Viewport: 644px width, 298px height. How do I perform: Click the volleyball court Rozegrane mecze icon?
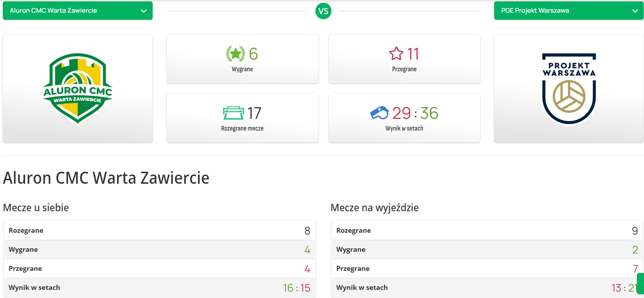click(x=233, y=113)
